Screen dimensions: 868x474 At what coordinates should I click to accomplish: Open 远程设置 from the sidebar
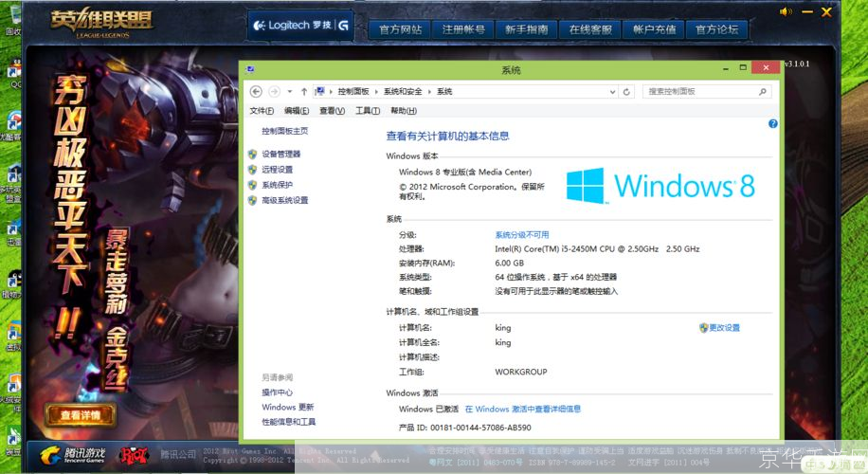(x=277, y=170)
